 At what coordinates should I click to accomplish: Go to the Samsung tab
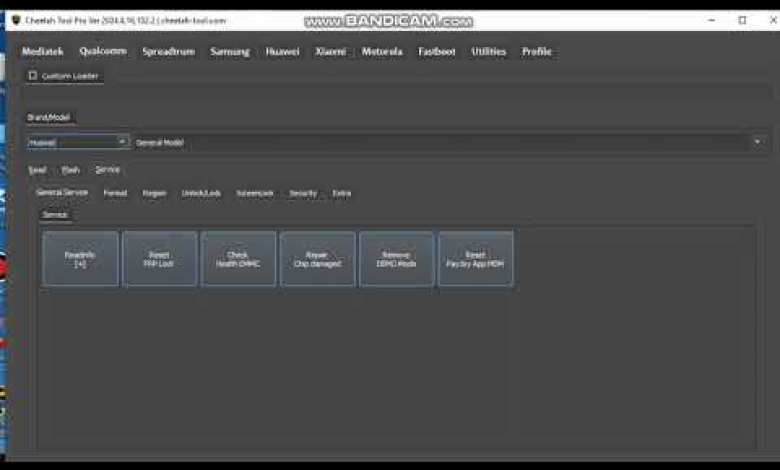[x=230, y=52]
